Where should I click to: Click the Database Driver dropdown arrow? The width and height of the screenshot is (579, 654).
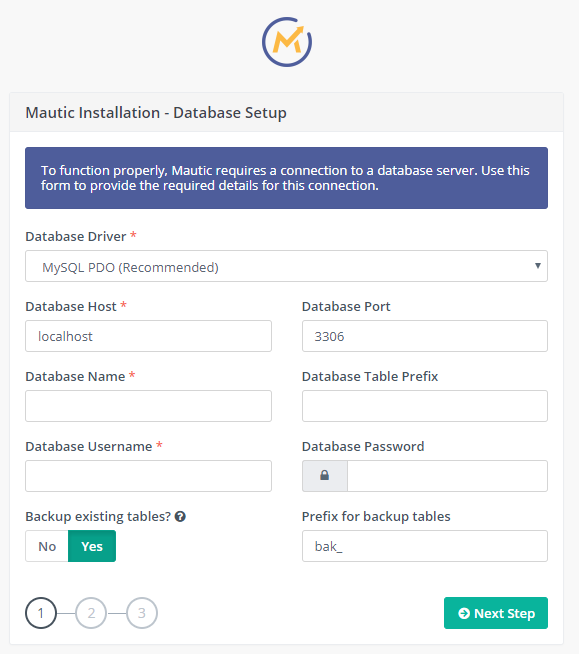(x=538, y=266)
